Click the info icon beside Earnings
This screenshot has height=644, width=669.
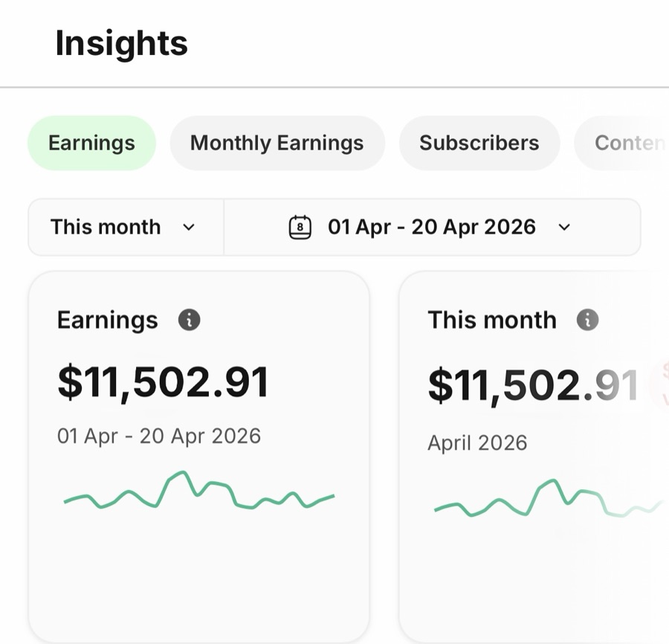coord(189,320)
